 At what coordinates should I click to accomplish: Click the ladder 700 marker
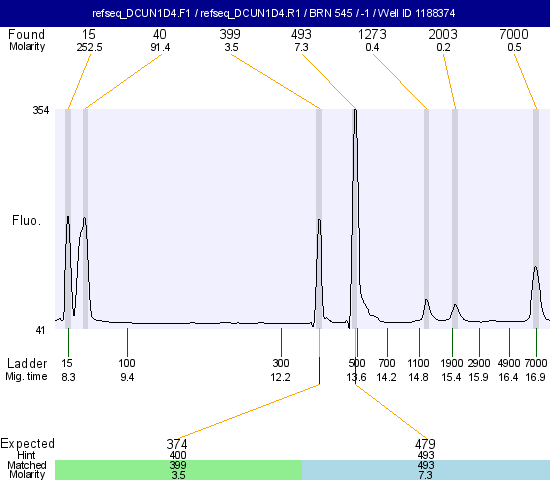pyautogui.click(x=387, y=363)
